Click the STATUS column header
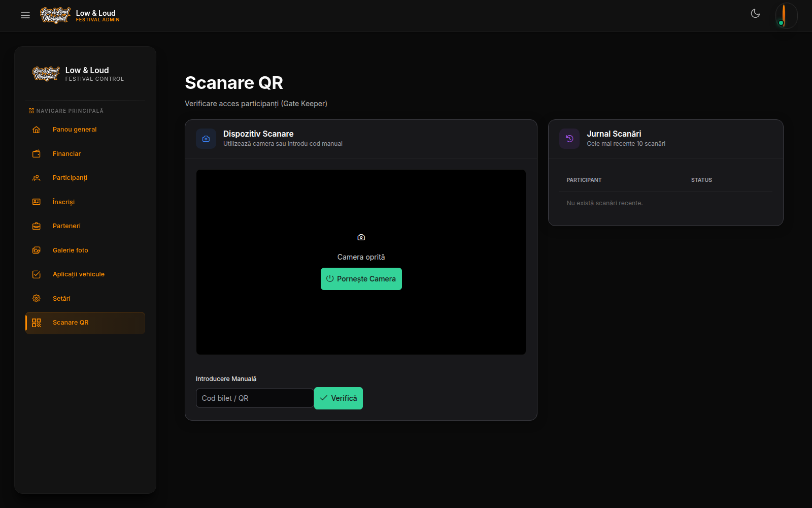 pyautogui.click(x=701, y=180)
